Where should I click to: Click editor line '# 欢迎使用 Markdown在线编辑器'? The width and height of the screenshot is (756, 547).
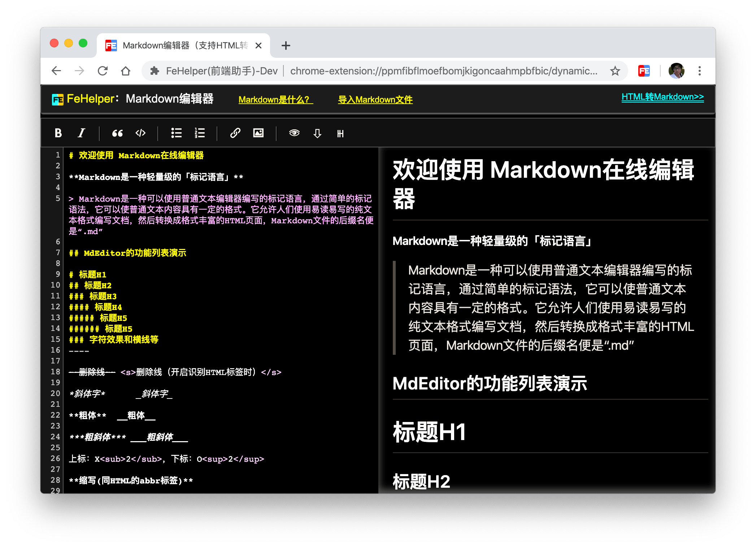[x=136, y=155]
